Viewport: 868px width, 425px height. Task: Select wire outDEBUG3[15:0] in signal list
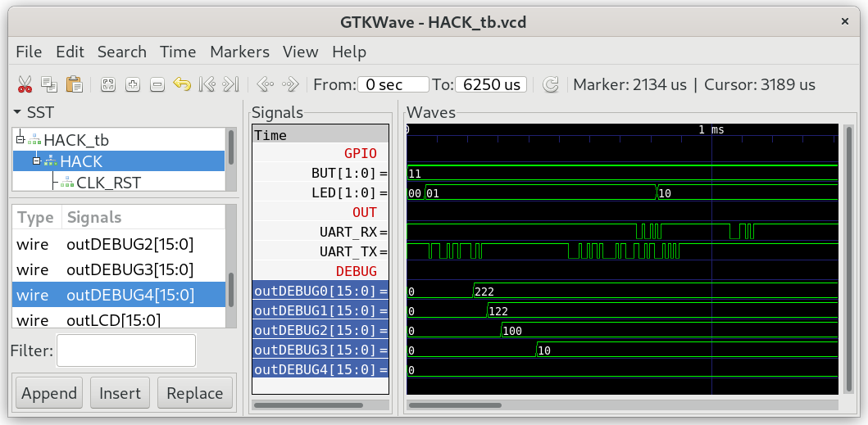pos(119,269)
